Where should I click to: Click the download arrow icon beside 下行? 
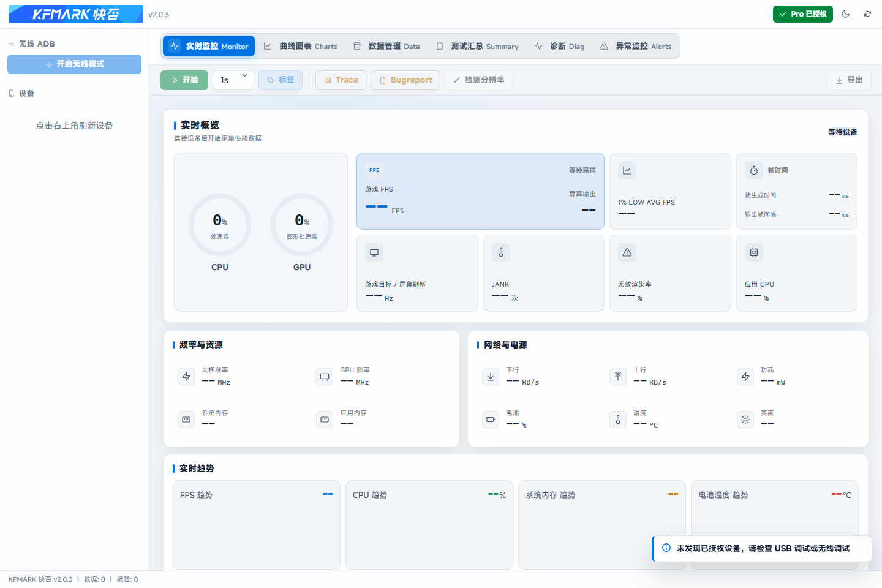[x=491, y=377]
